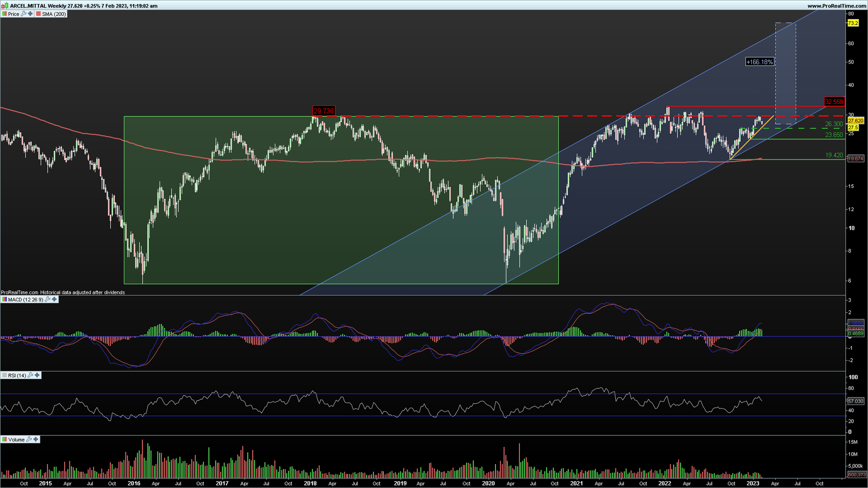Click the Volume color swatch
The image size is (868, 488).
[4, 440]
